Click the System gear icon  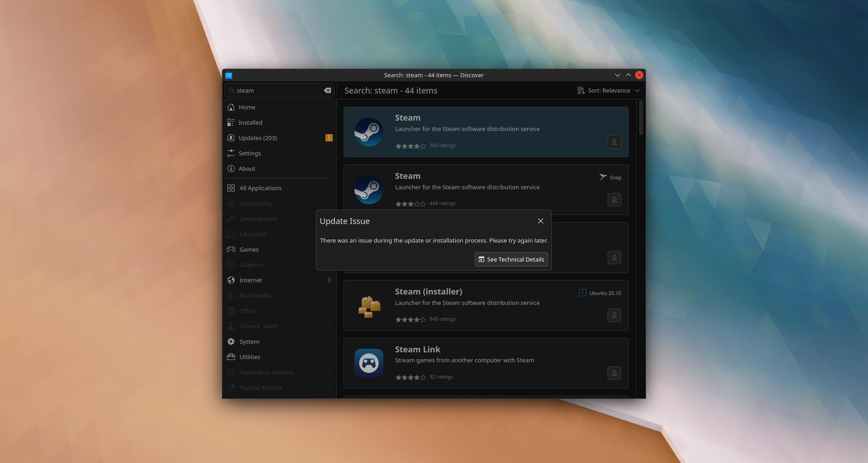click(x=231, y=341)
